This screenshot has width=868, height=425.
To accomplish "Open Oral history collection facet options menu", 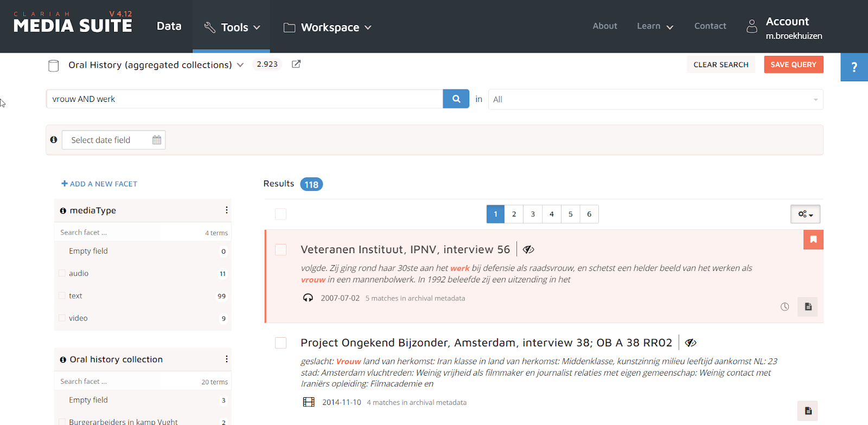I will [226, 359].
